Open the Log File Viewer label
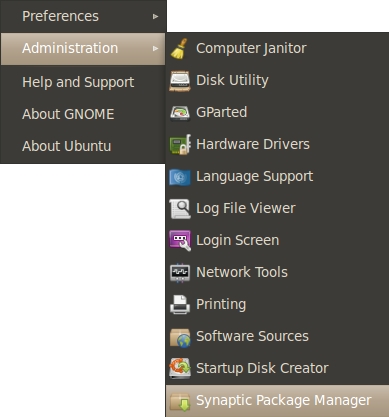389x417 pixels. (x=246, y=209)
